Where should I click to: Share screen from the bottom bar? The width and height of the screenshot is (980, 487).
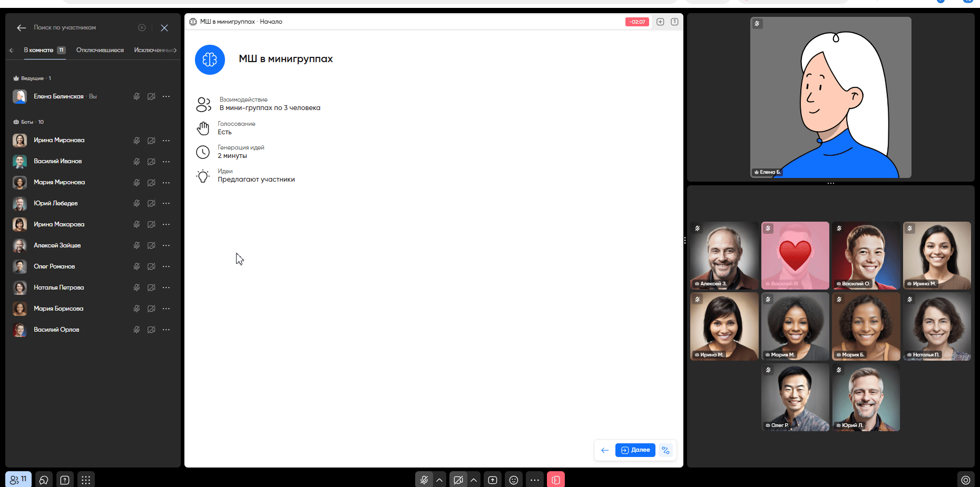[493, 480]
